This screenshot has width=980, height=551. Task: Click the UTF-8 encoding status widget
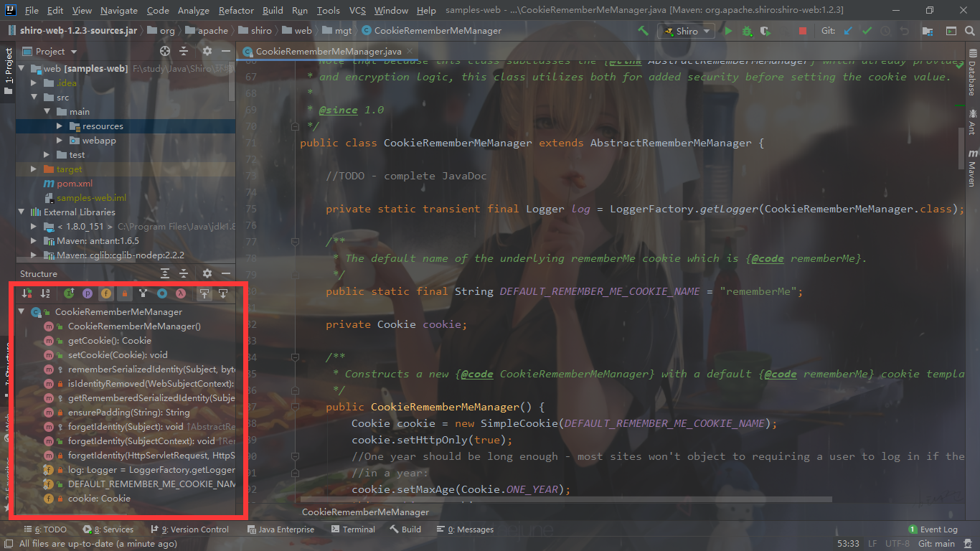pyautogui.click(x=897, y=544)
